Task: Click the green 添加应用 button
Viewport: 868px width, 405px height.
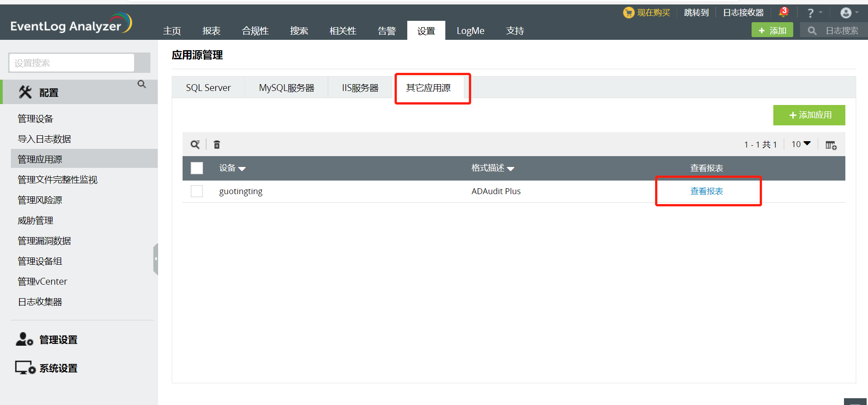Action: pyautogui.click(x=809, y=115)
